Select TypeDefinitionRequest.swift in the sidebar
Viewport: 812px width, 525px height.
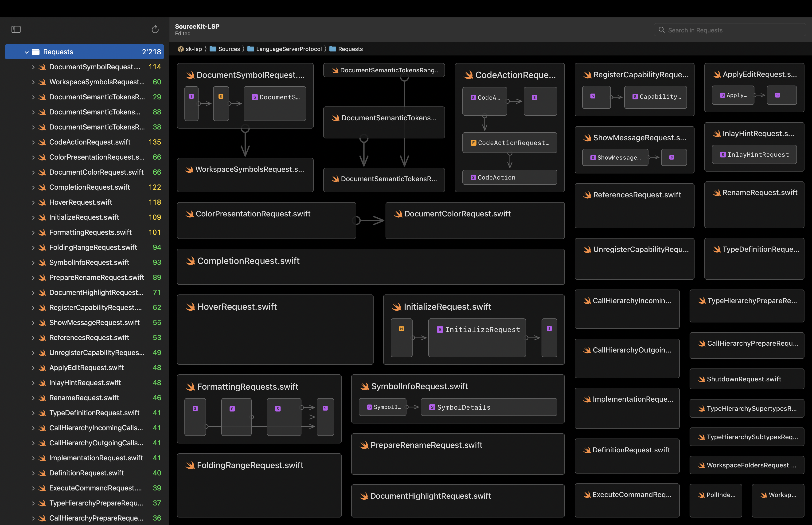coord(85,413)
